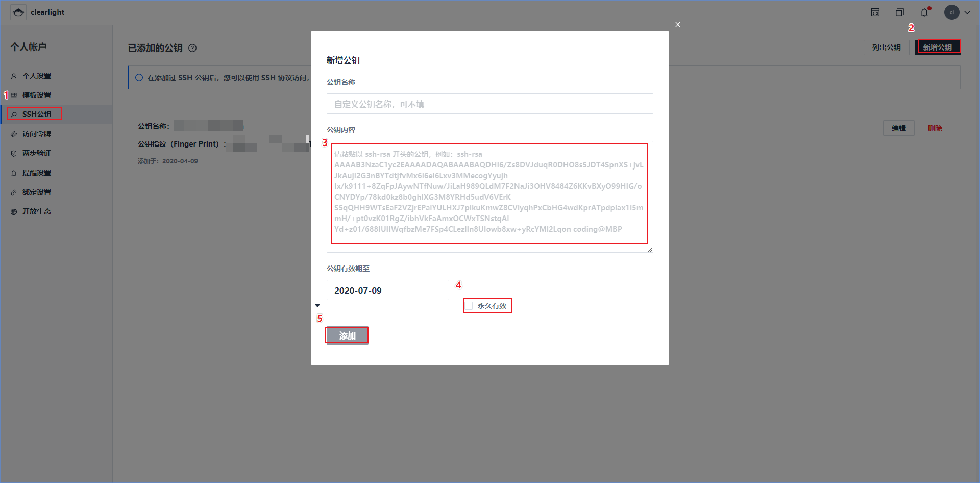The image size is (980, 483).
Task: Click 编辑 for the existing public key
Action: 899,128
